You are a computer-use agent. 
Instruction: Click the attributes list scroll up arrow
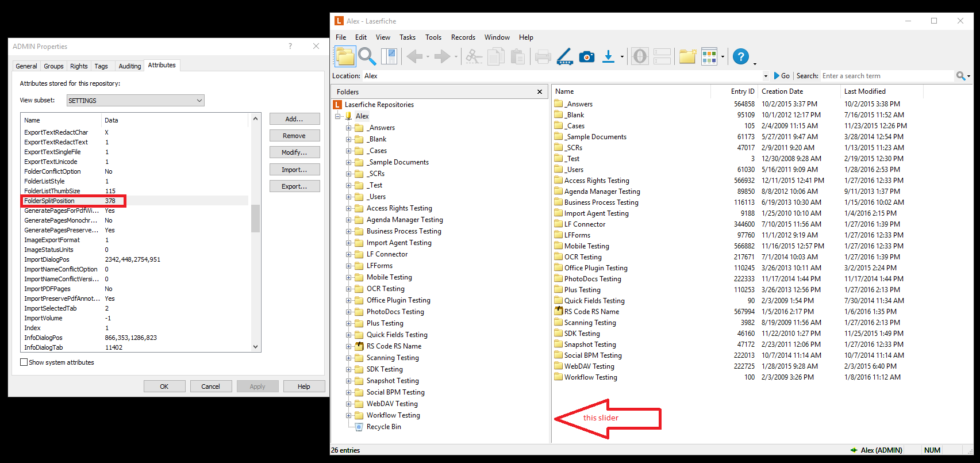(x=256, y=118)
